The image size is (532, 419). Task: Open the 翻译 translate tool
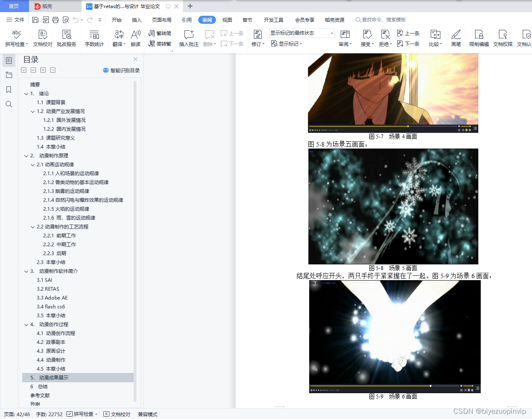tap(119, 38)
